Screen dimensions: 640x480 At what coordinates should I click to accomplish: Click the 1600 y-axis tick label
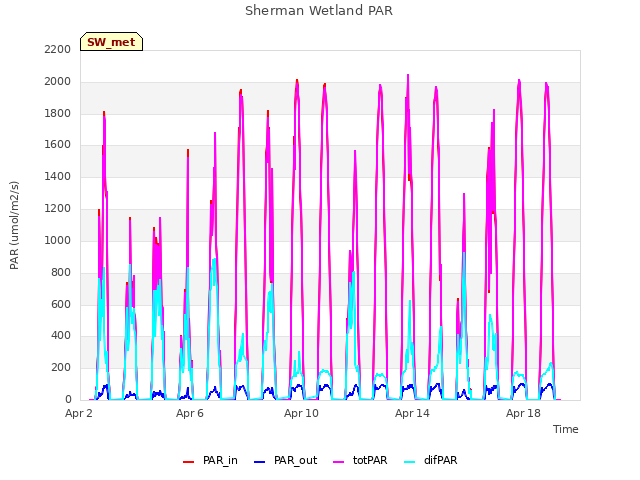(58, 144)
